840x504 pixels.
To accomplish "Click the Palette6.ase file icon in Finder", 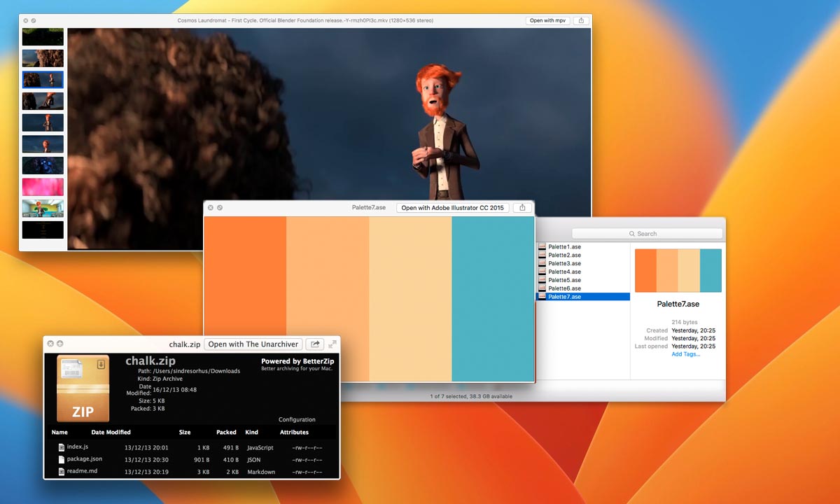I will tap(542, 288).
